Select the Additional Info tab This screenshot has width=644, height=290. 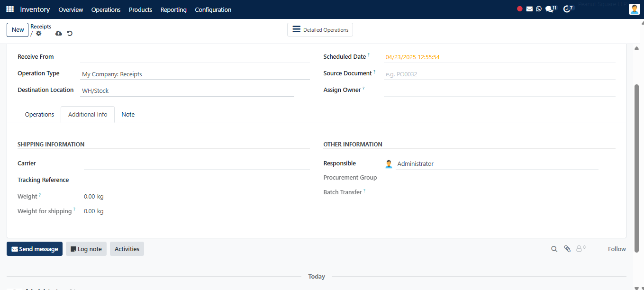click(x=88, y=115)
